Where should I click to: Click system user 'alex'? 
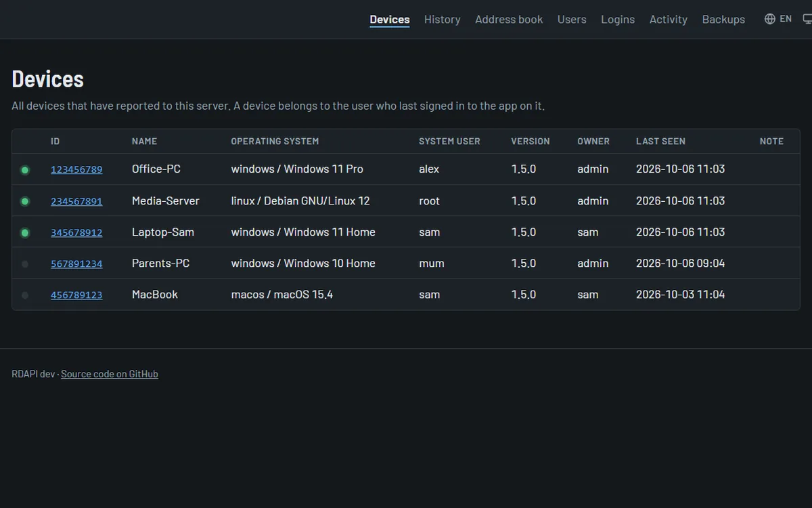click(x=429, y=169)
